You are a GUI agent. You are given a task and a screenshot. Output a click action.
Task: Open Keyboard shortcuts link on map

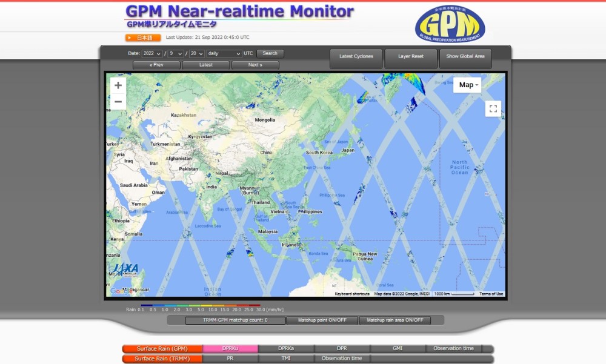pos(352,294)
